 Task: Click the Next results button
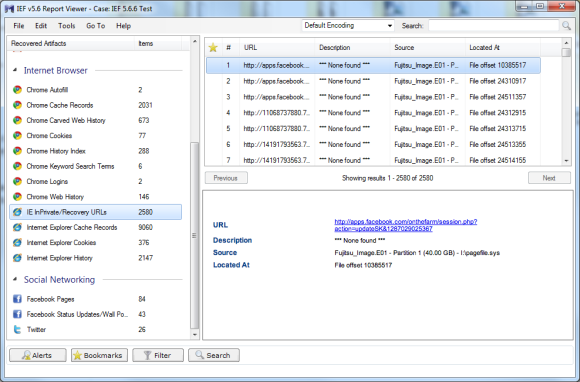(549, 178)
